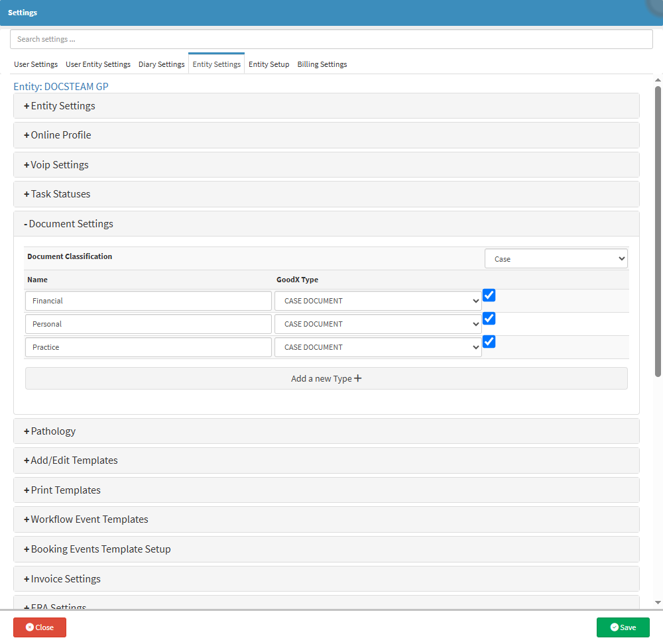
Task: Click the checkmark icon in Save button
Action: pyautogui.click(x=614, y=627)
